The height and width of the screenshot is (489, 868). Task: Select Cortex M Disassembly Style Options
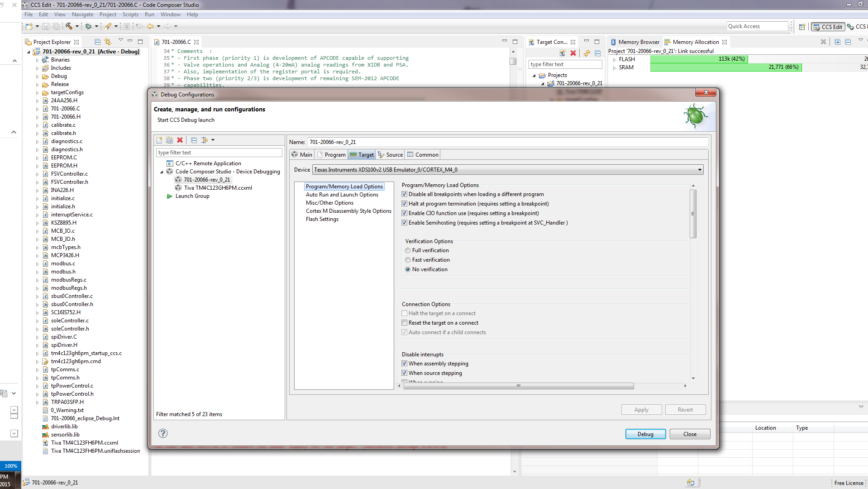pyautogui.click(x=348, y=211)
